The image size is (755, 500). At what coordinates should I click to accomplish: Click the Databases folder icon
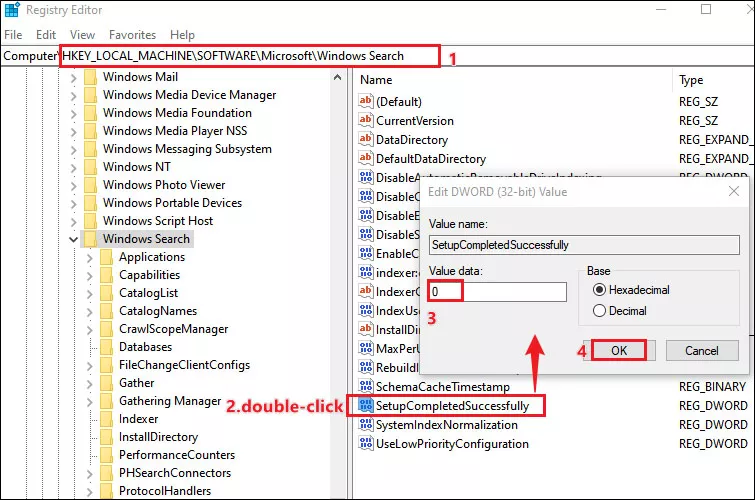coord(107,347)
